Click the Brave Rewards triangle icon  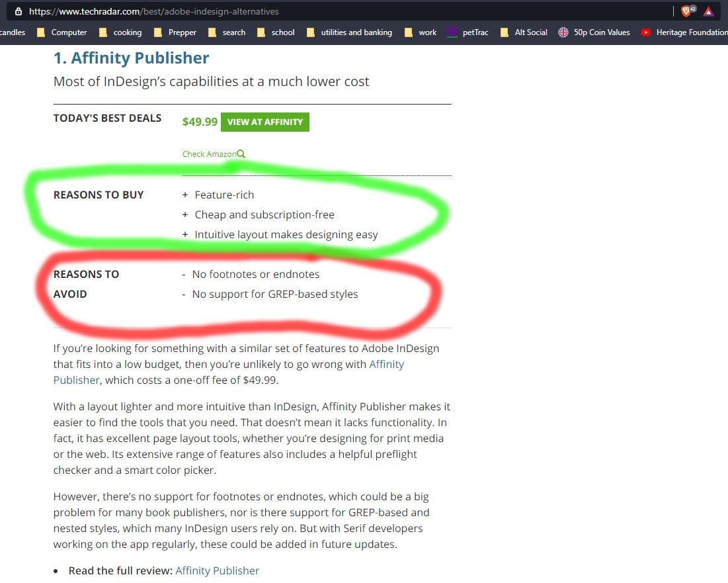click(709, 11)
